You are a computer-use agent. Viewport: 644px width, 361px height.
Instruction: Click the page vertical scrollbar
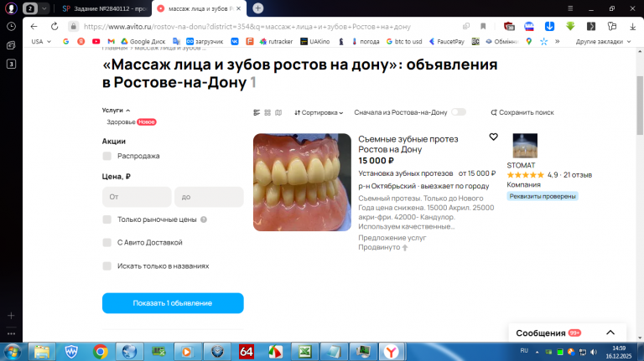(640, 106)
